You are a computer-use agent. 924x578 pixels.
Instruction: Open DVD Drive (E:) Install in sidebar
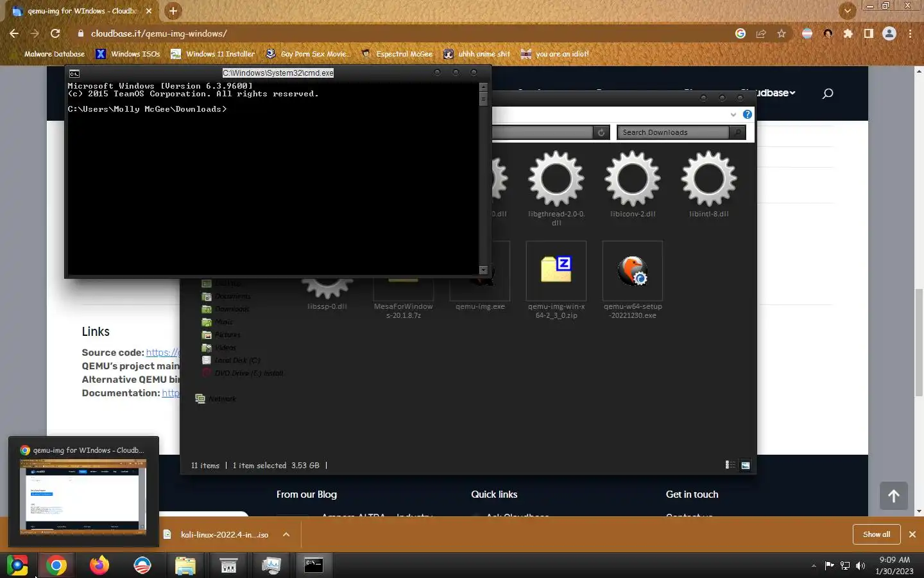[243, 373]
